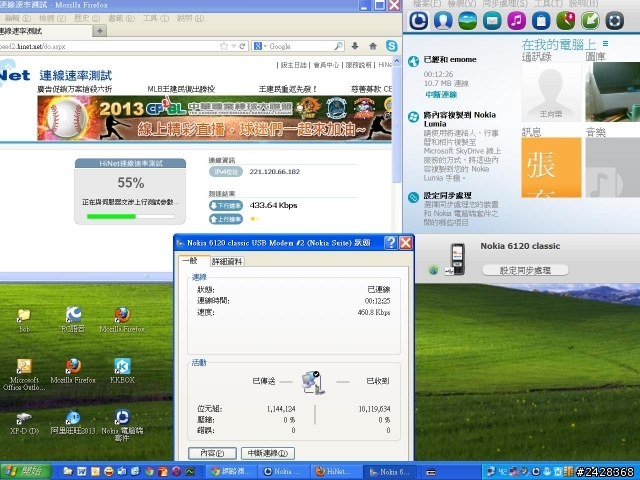Click the 設定同步處理 button
The height and width of the screenshot is (480, 640).
[x=525, y=270]
